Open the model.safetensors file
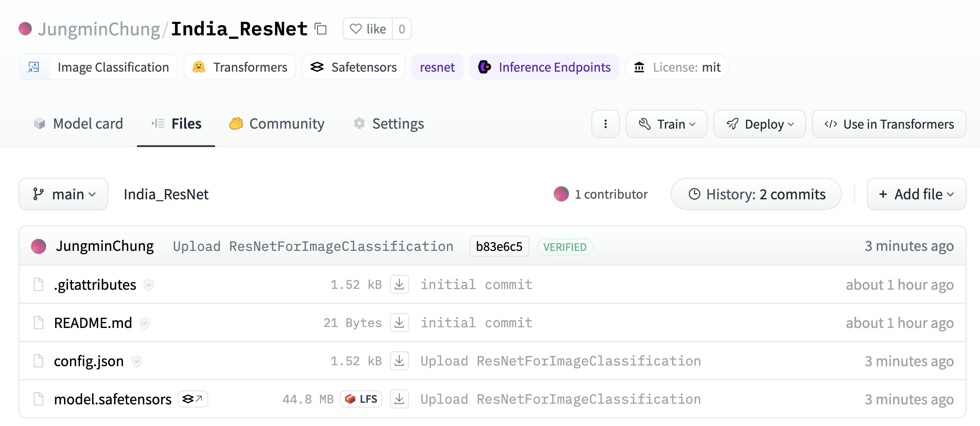This screenshot has width=980, height=426. pos(112,399)
